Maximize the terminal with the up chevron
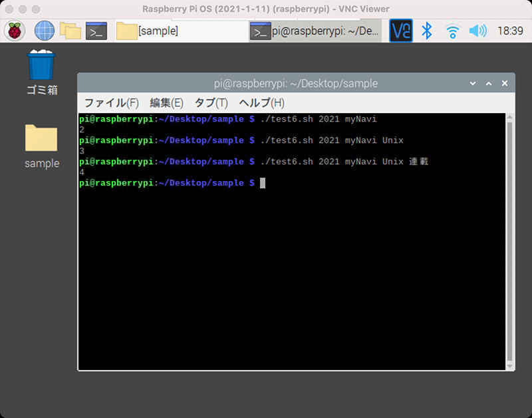 (489, 83)
